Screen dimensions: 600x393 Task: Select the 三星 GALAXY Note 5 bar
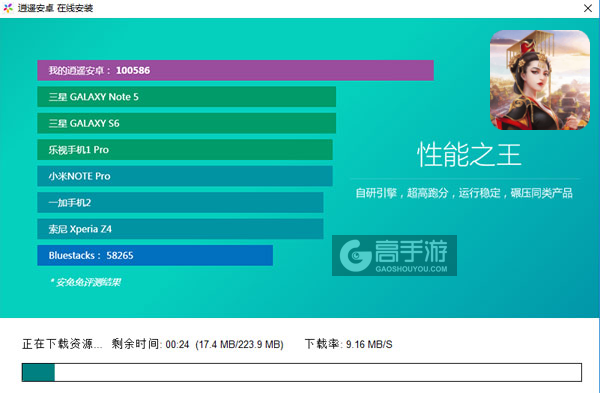tap(186, 97)
